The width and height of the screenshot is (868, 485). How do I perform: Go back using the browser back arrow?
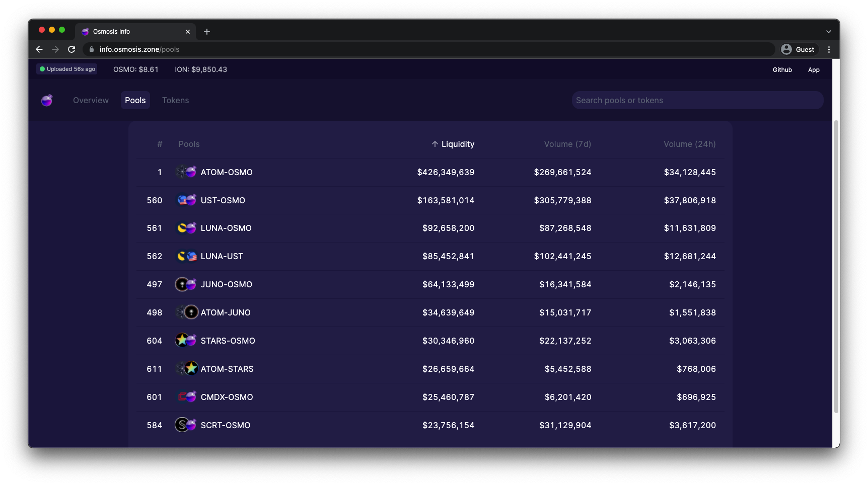[x=39, y=49]
